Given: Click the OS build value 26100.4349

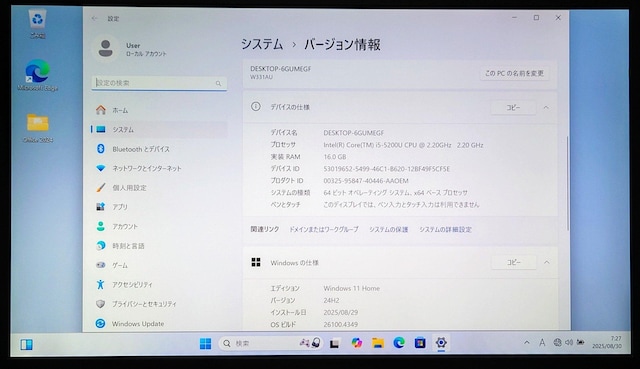Looking at the screenshot, I should [x=340, y=325].
